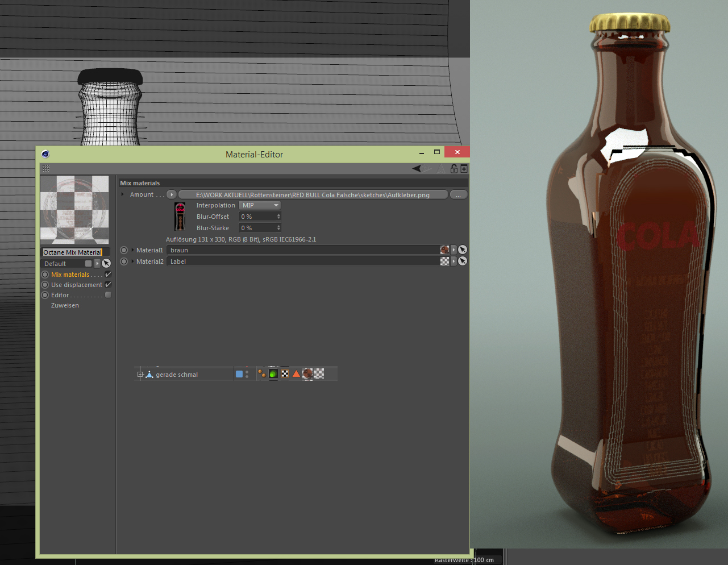Click the brown material tag on gerade schmal
The image size is (728, 565).
click(x=307, y=373)
